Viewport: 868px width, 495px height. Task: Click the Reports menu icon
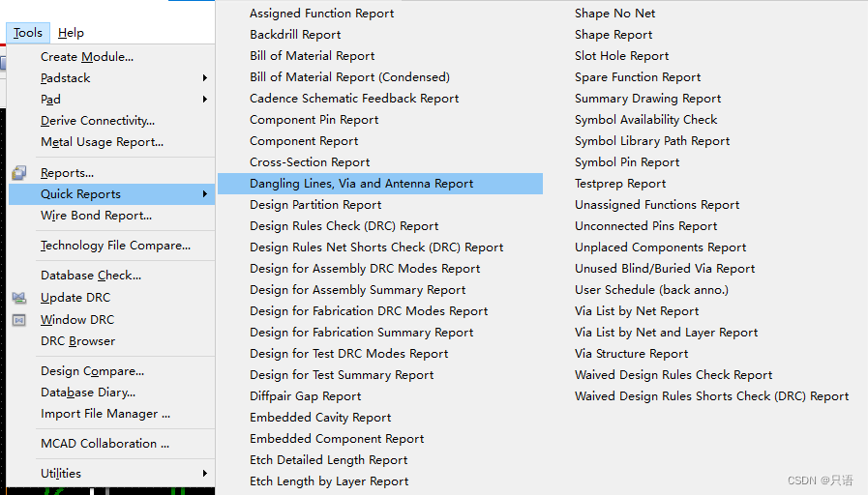point(19,173)
